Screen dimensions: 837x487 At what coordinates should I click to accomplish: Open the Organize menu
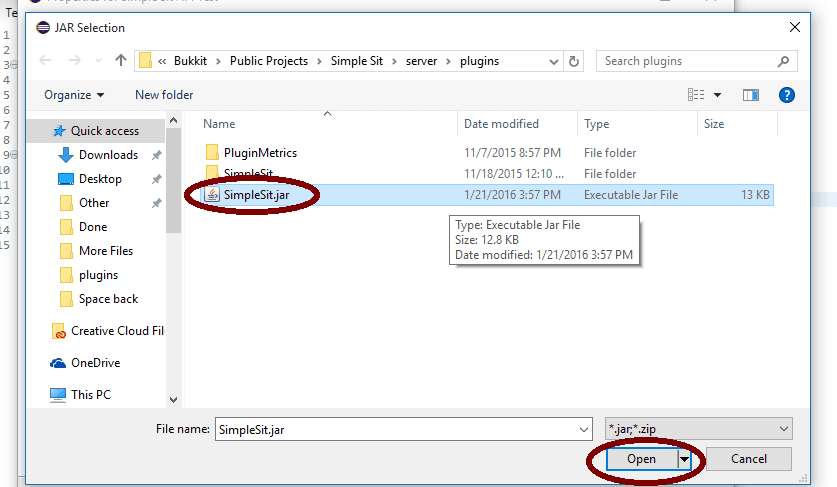(74, 95)
